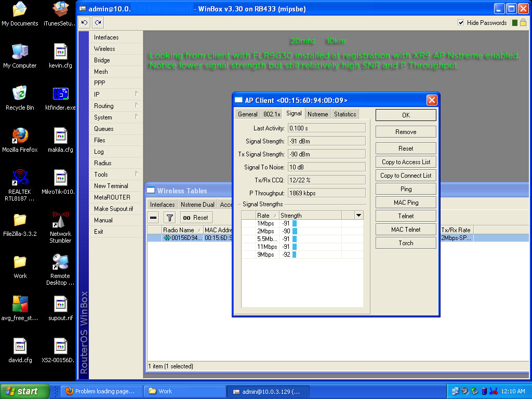Switch to the General tab
Viewport: 532px width, 399px height.
pyautogui.click(x=248, y=114)
